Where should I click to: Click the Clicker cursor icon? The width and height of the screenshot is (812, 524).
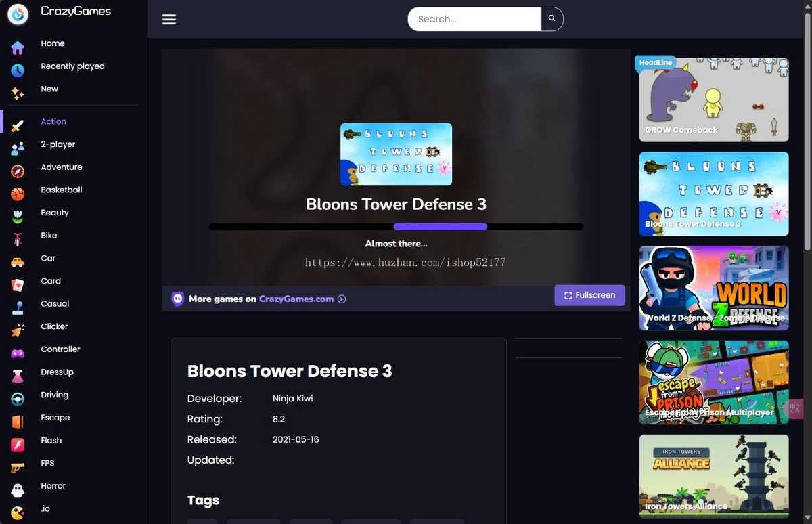click(18, 331)
